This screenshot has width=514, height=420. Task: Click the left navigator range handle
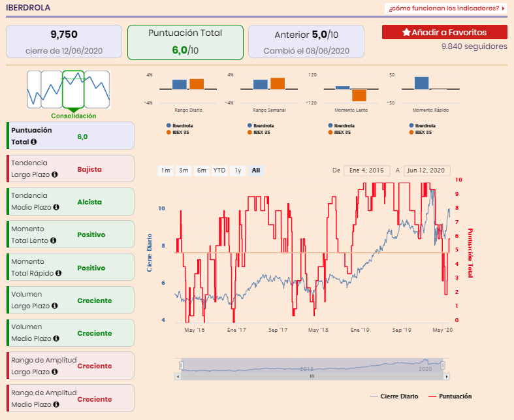click(182, 365)
